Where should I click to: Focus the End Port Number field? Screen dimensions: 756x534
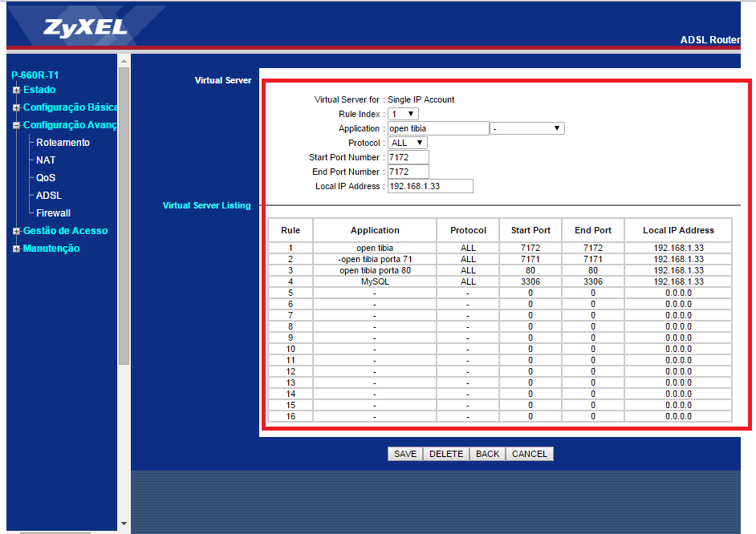coord(408,172)
